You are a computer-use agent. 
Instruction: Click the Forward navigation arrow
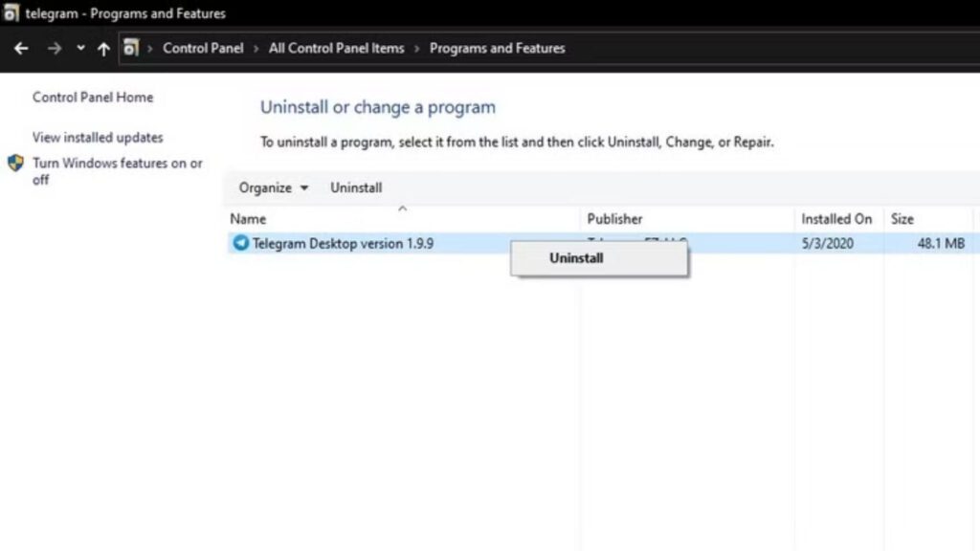[54, 49]
